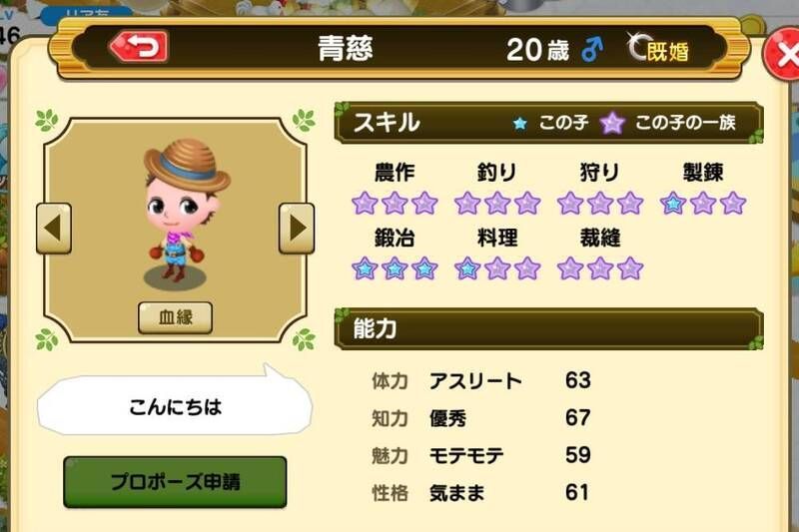Tap the こんにちは speech bubble
The image size is (799, 532).
(x=175, y=406)
